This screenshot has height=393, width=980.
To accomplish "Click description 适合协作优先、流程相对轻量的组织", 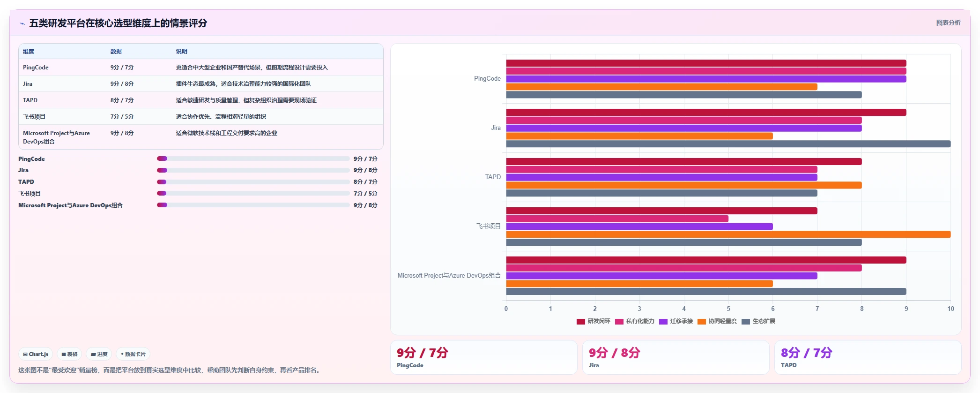I will (221, 117).
